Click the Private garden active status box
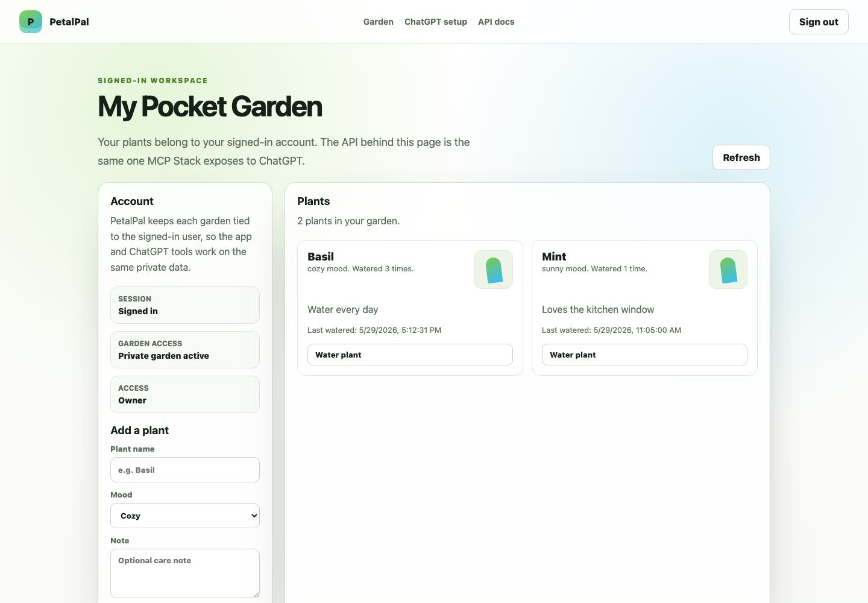This screenshot has height=603, width=868. point(185,350)
